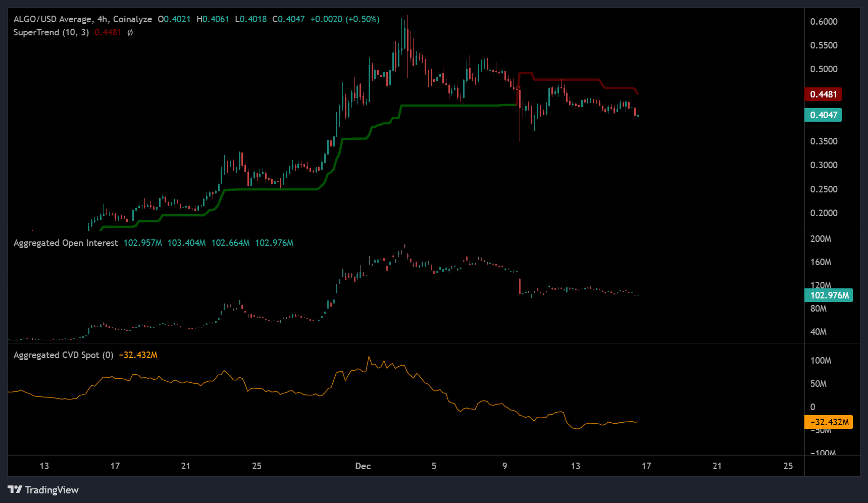This screenshot has width=868, height=503.
Task: Click the open interest value 102.957M
Action: click(143, 243)
